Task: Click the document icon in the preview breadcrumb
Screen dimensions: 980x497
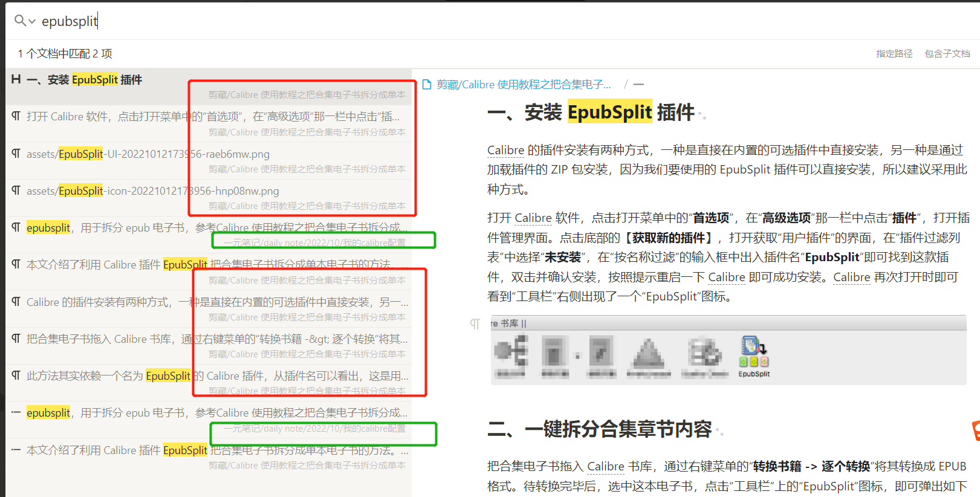Action: pyautogui.click(x=427, y=85)
